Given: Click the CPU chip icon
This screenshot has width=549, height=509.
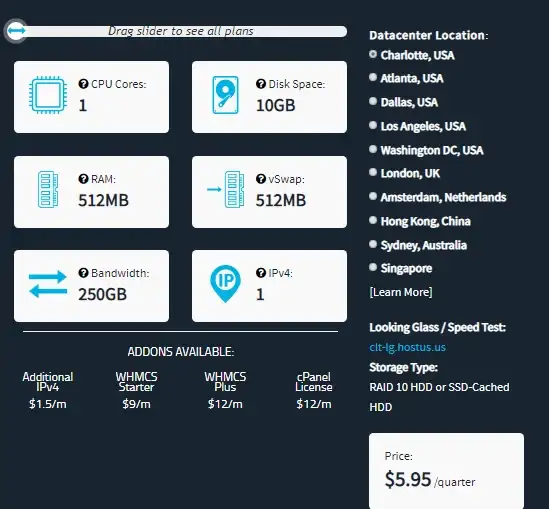Looking at the screenshot, I should click(48, 95).
